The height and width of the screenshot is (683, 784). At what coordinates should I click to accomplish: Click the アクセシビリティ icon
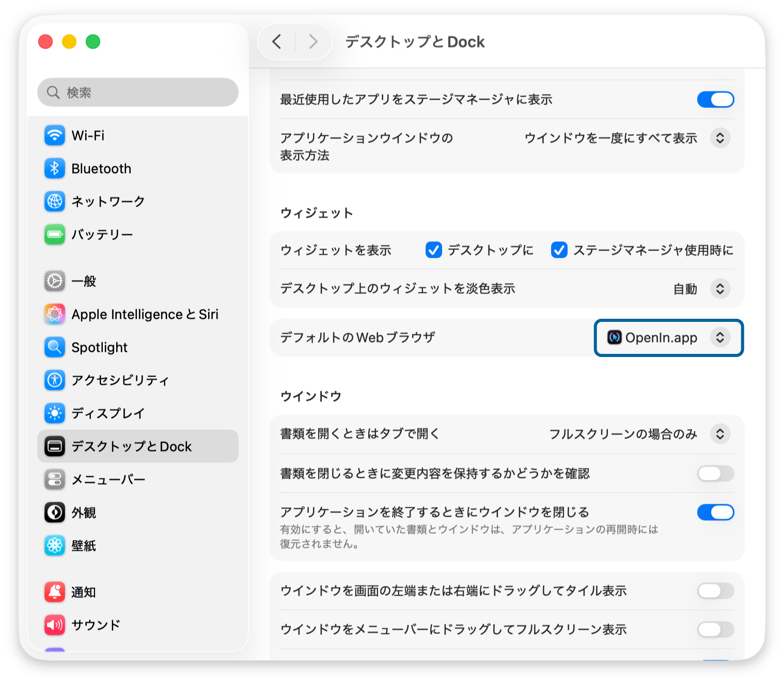coord(55,380)
